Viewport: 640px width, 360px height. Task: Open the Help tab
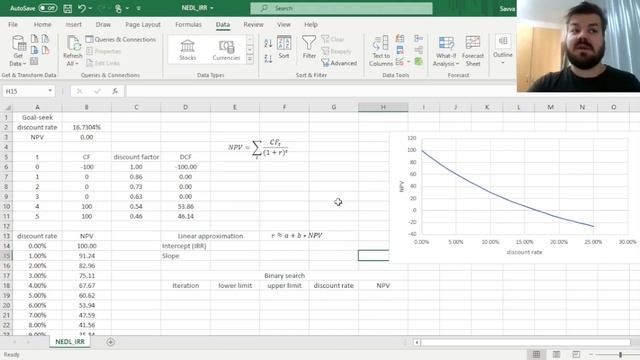coord(311,24)
